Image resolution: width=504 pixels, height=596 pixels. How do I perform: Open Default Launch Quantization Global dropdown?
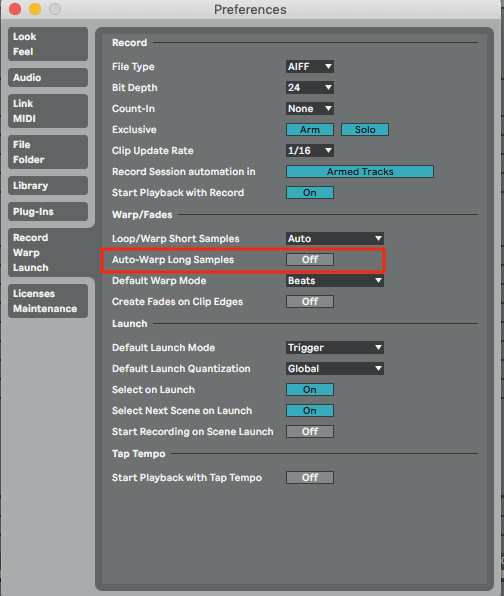click(335, 368)
